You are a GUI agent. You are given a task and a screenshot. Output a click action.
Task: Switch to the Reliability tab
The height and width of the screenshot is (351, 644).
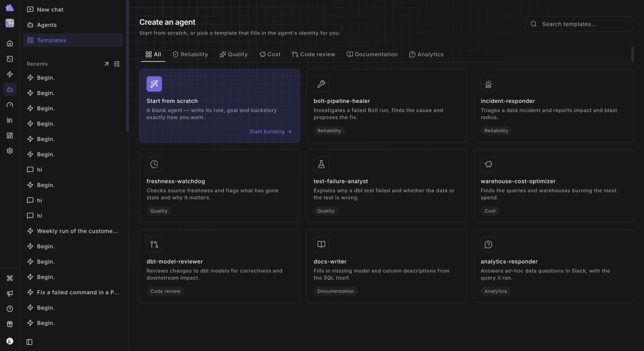(x=190, y=55)
